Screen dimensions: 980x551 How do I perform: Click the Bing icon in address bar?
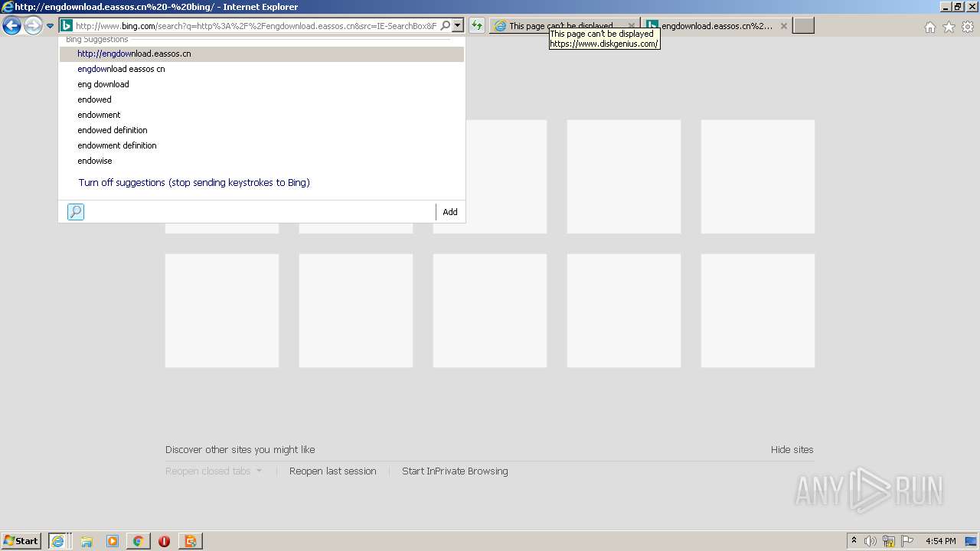(67, 26)
